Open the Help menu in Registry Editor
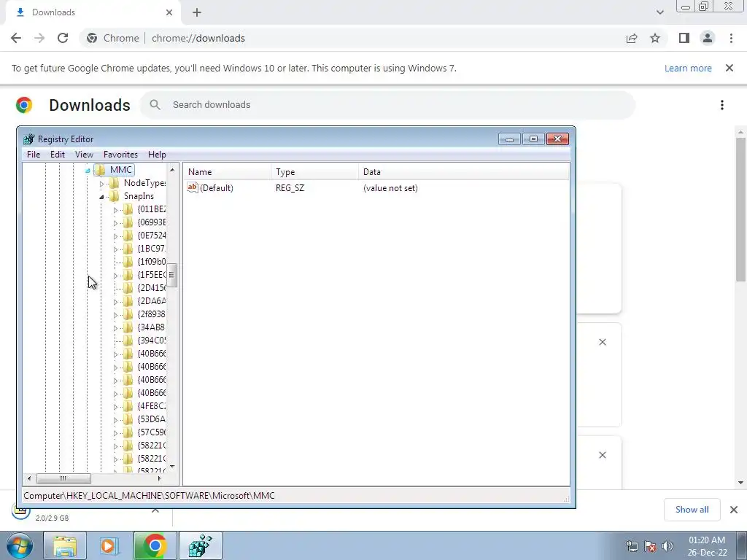The image size is (747, 560). point(157,155)
